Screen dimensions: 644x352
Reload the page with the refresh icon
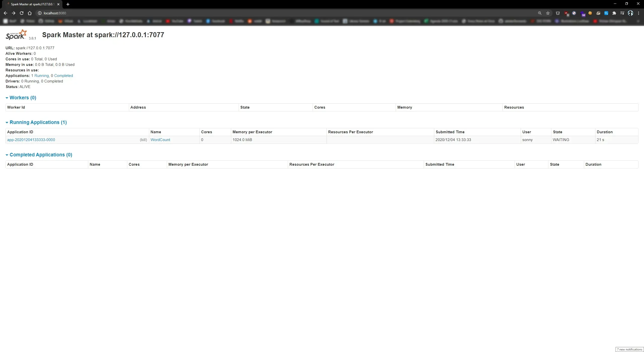pyautogui.click(x=22, y=13)
